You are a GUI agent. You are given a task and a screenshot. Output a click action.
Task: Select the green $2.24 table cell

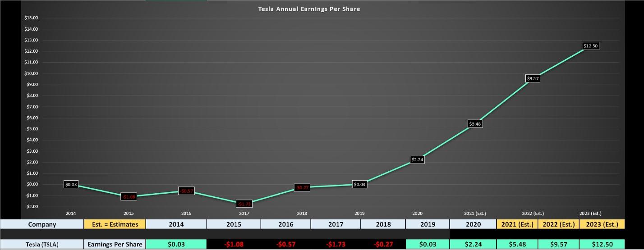point(473,244)
